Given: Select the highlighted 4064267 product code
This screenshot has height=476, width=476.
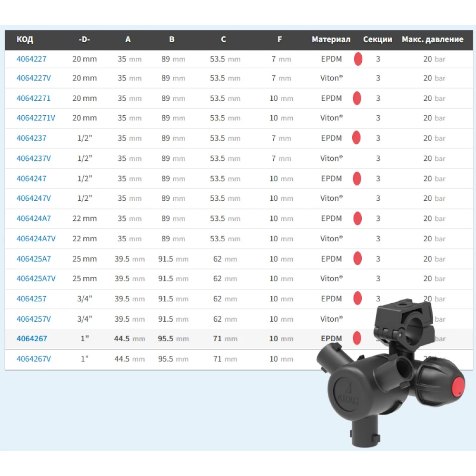Looking at the screenshot, I should click(x=32, y=339).
